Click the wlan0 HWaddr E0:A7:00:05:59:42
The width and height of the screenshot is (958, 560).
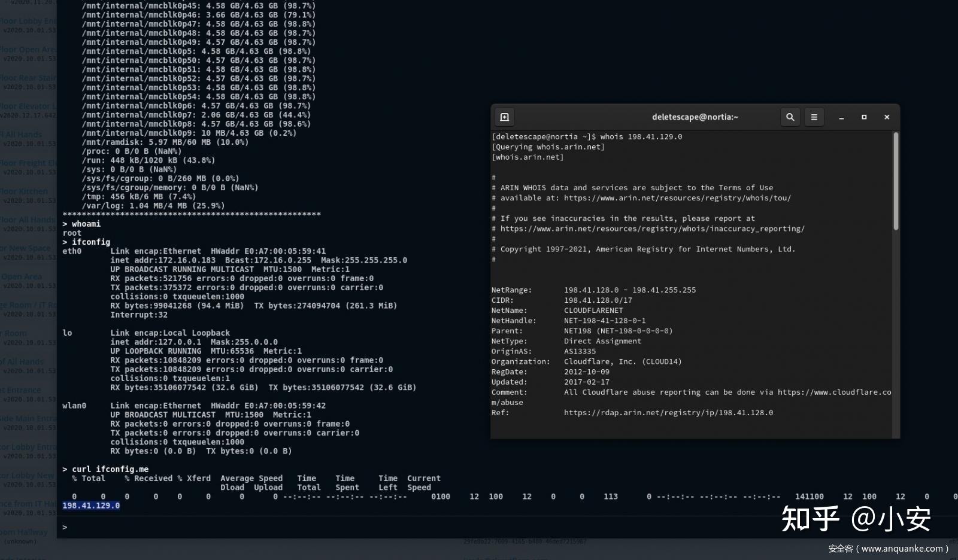pyautogui.click(x=268, y=406)
